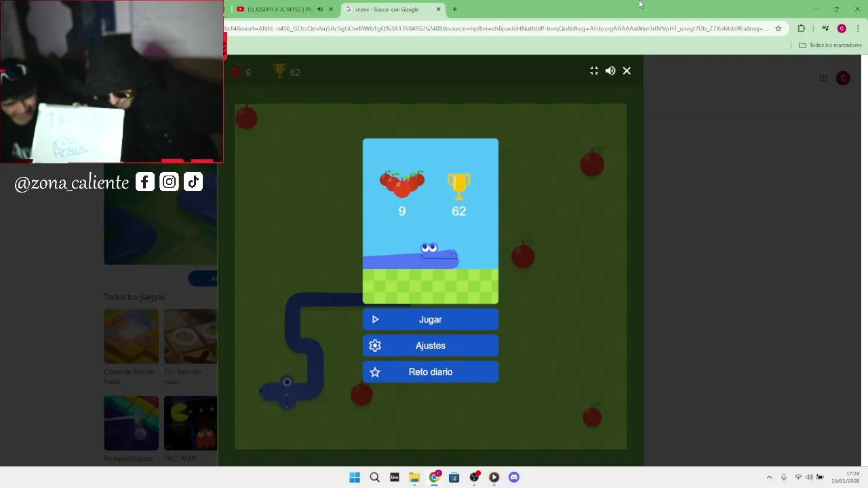Screen dimensions: 868x488
Task: Toggle fullscreen for the snake game
Action: pos(594,70)
